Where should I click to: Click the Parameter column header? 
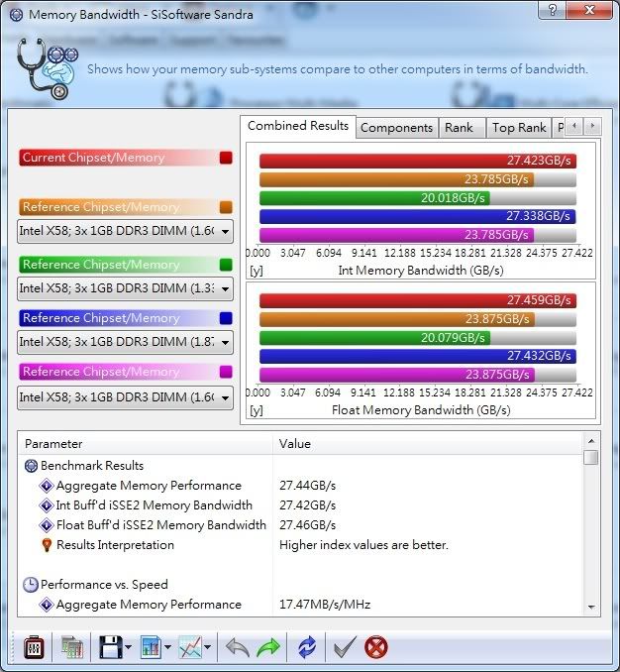click(x=146, y=444)
